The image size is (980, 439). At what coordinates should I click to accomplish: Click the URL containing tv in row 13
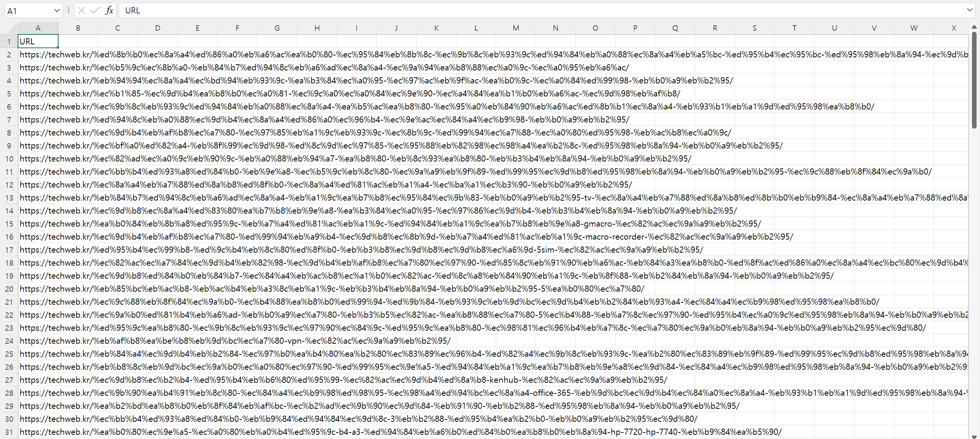494,197
